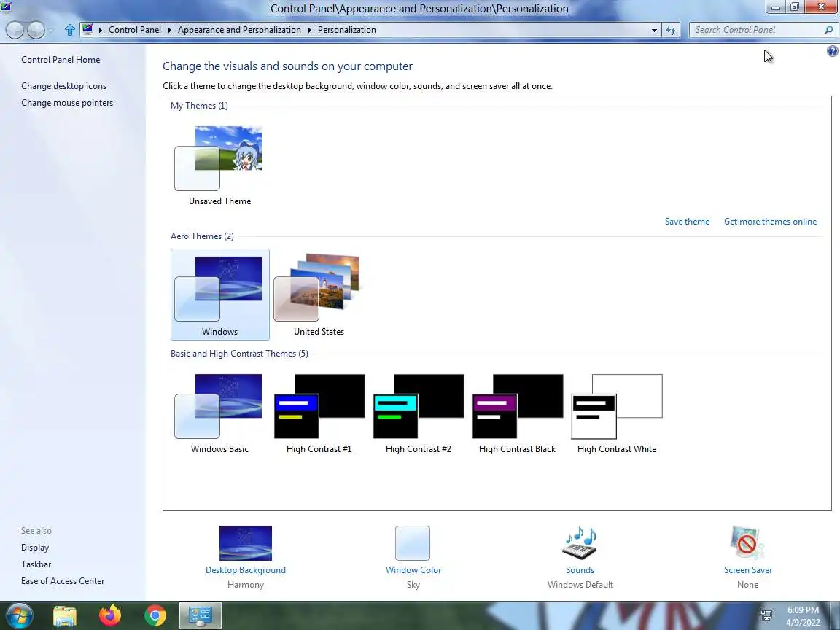Expand arrow after Control Panel breadcrumb
This screenshot has height=630, width=840.
[169, 30]
